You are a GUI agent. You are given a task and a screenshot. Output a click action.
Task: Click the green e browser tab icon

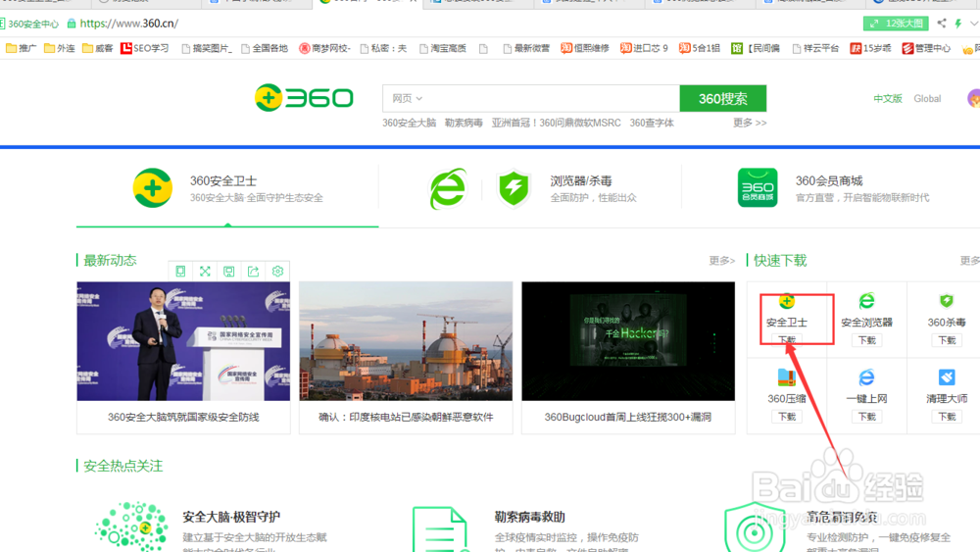coord(448,188)
